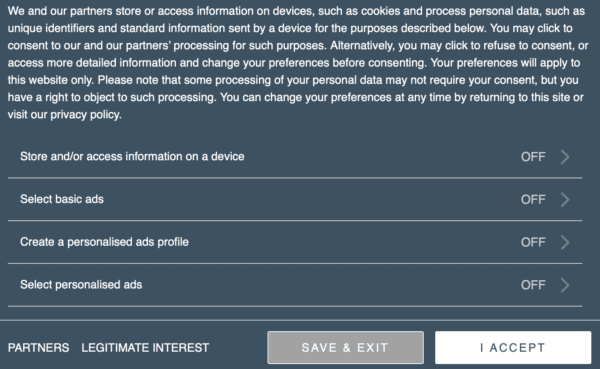Select the 'Select basic ads' row label
Image resolution: width=600 pixels, height=369 pixels.
(62, 199)
